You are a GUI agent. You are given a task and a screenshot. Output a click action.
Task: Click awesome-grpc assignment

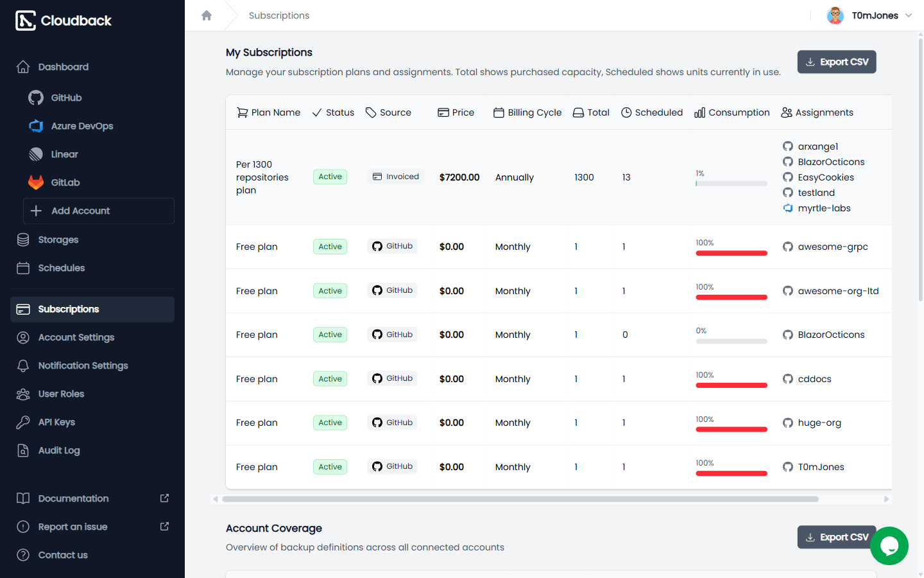point(825,247)
